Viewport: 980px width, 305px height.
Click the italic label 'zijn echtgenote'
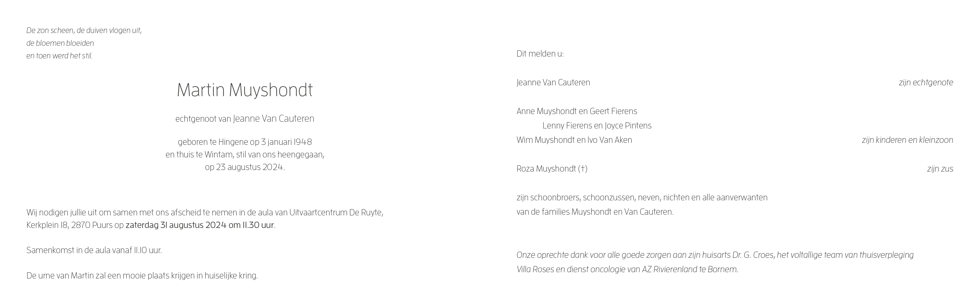click(926, 83)
